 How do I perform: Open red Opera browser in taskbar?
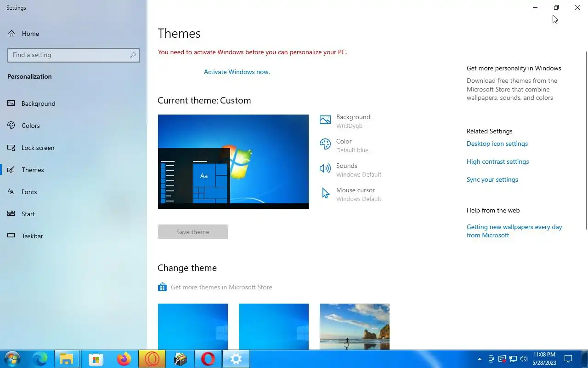208,359
